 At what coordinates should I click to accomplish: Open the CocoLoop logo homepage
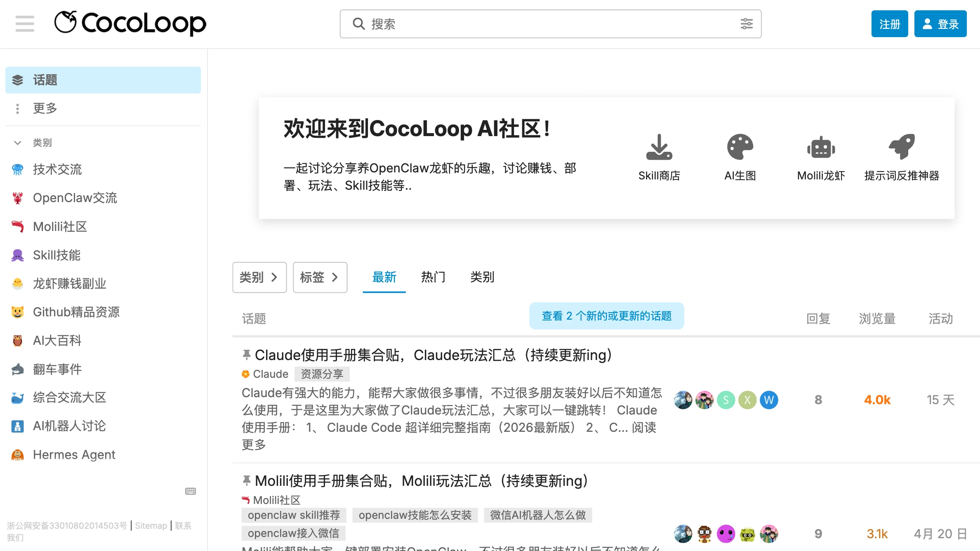[130, 23]
